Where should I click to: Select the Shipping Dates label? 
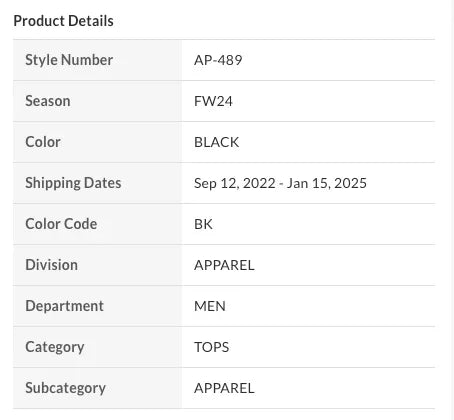click(73, 183)
